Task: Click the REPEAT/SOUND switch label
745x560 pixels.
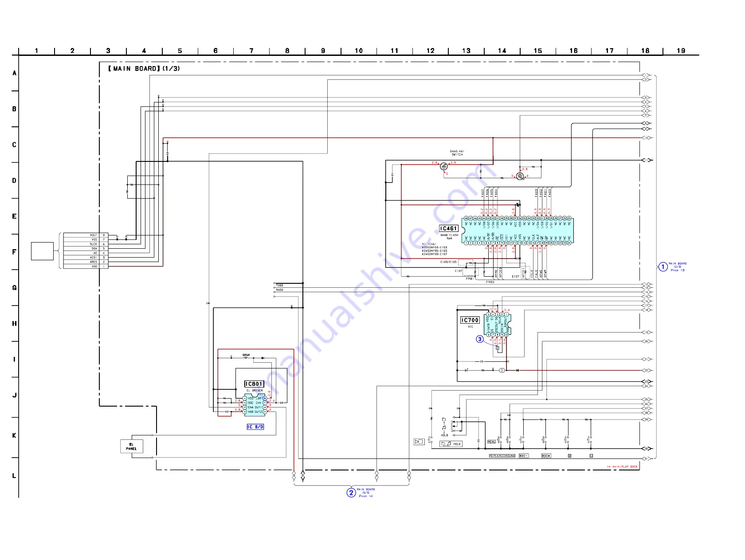Action: 502,456
